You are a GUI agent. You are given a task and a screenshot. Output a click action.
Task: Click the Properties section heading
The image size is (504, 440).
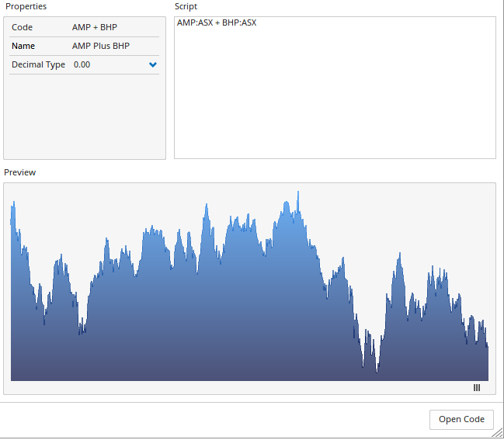click(26, 6)
